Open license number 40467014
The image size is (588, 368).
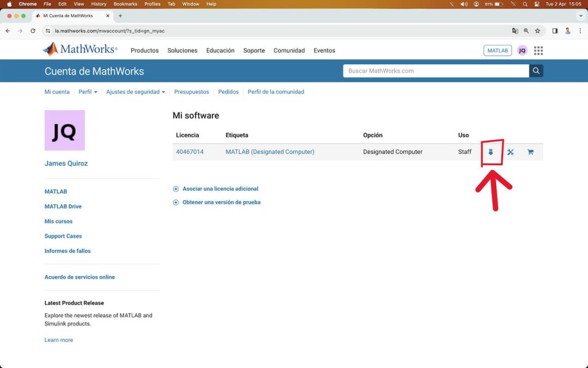pos(189,152)
